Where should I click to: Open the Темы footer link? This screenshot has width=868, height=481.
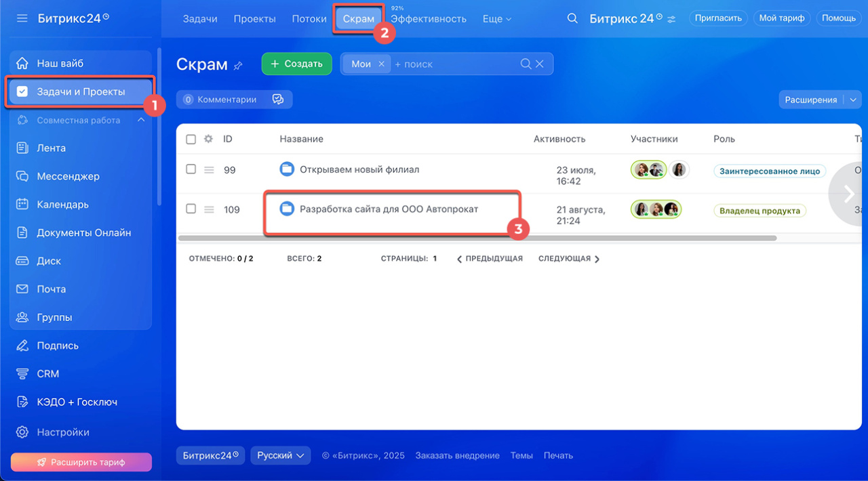(521, 455)
